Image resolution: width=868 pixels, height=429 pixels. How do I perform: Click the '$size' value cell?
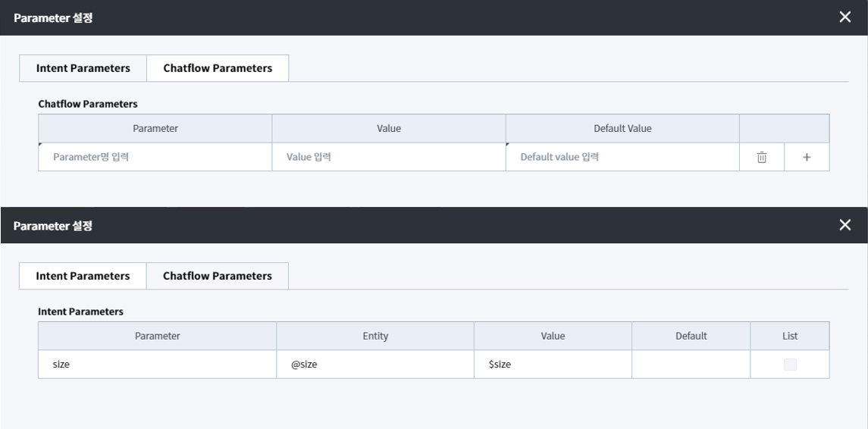click(553, 365)
